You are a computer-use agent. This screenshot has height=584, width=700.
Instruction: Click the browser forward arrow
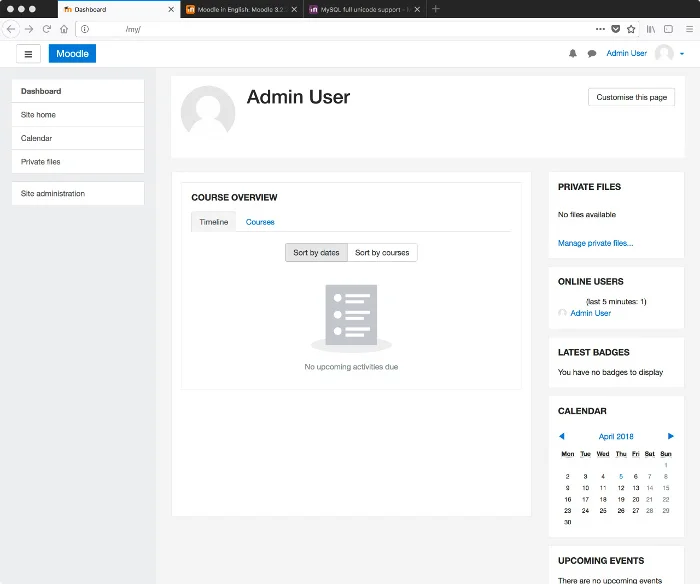coord(29,29)
